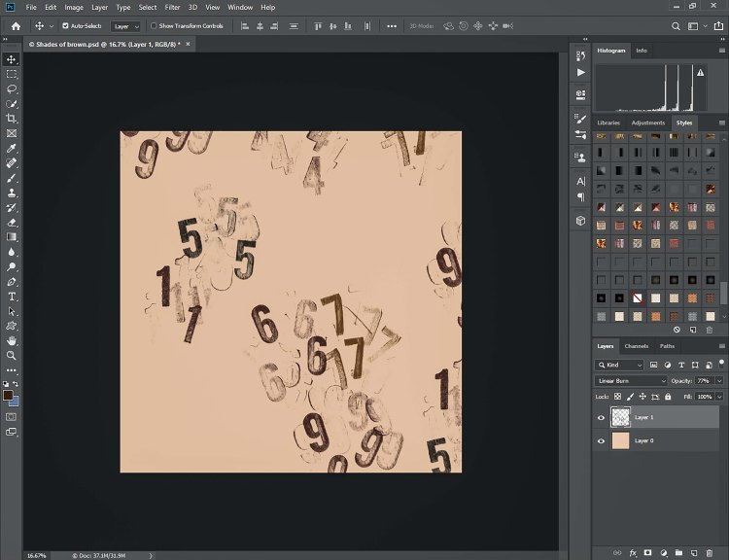This screenshot has width=729, height=560.
Task: Select the Path Selection tool
Action: pos(12,312)
